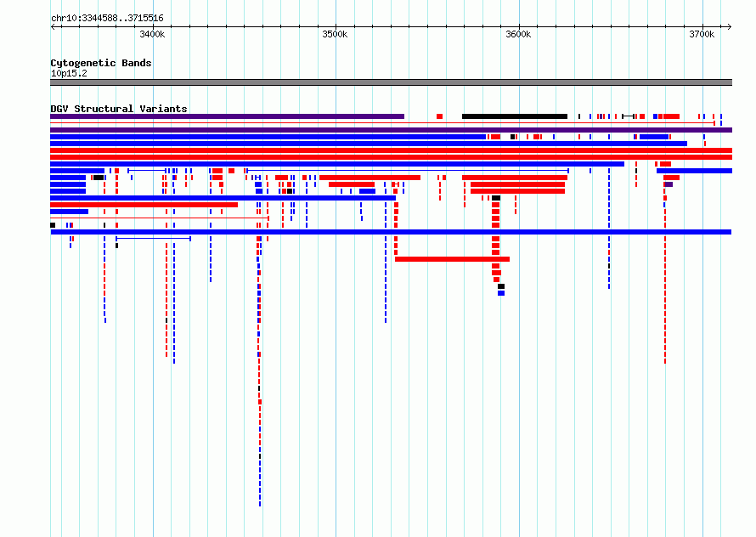The width and height of the screenshot is (756, 537).
Task: Click the left arrowhead of the ruler
Action: [53, 27]
